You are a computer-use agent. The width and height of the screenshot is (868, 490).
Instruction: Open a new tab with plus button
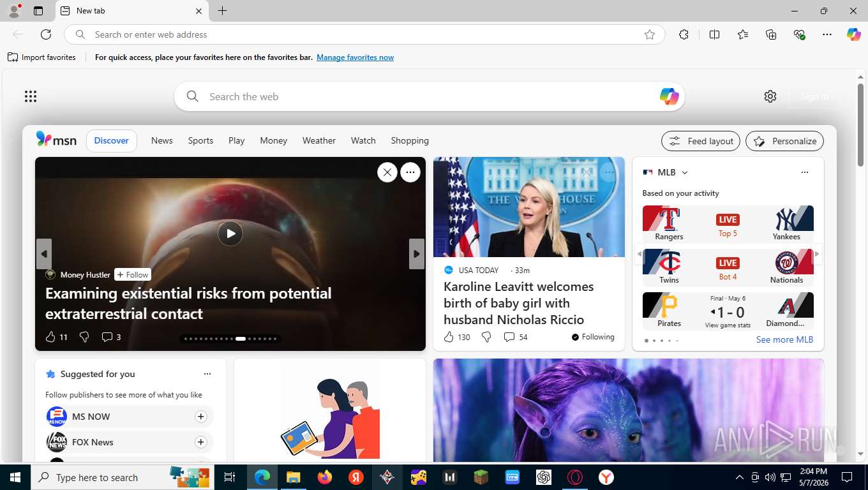[222, 11]
